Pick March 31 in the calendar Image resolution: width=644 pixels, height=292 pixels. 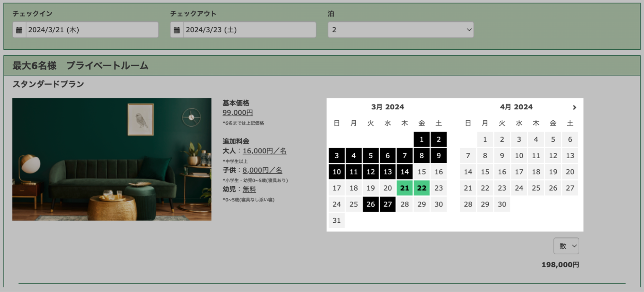pyautogui.click(x=336, y=220)
